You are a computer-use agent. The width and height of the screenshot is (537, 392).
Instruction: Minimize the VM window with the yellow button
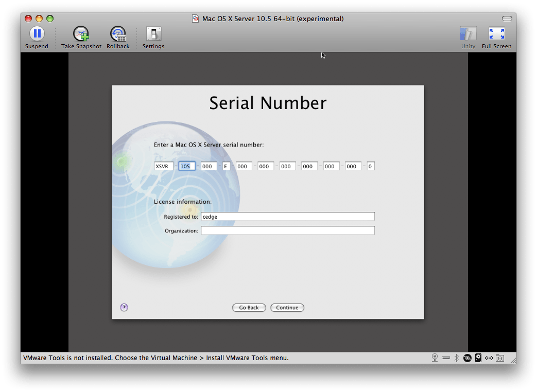[x=39, y=19]
